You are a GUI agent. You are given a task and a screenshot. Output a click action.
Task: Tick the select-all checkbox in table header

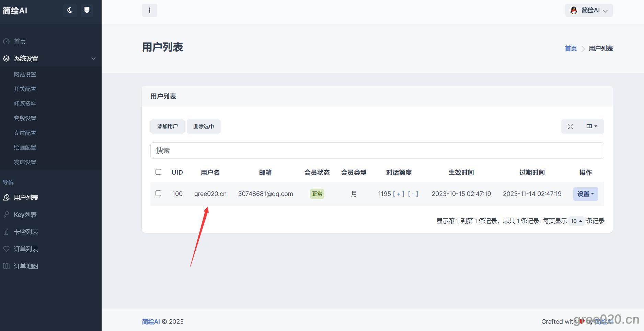[158, 172]
